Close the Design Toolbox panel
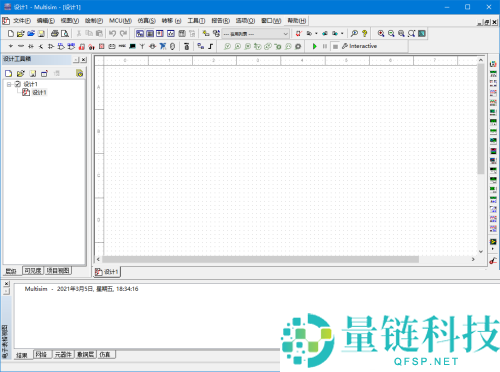Image resolution: width=500 pixels, height=372 pixels. click(x=84, y=60)
